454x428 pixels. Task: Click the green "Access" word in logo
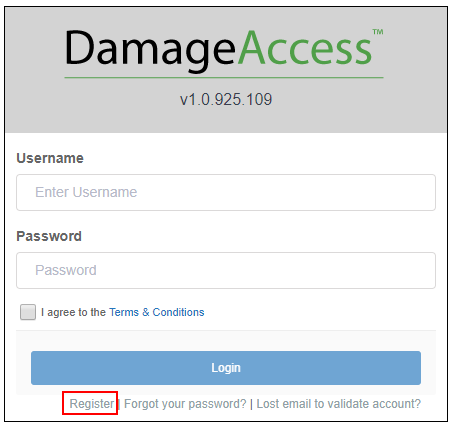point(304,48)
